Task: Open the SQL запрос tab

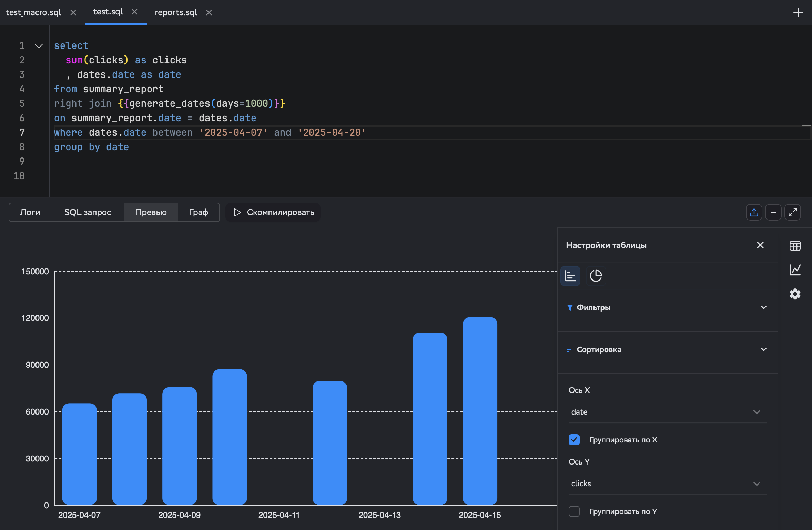Action: coord(88,212)
